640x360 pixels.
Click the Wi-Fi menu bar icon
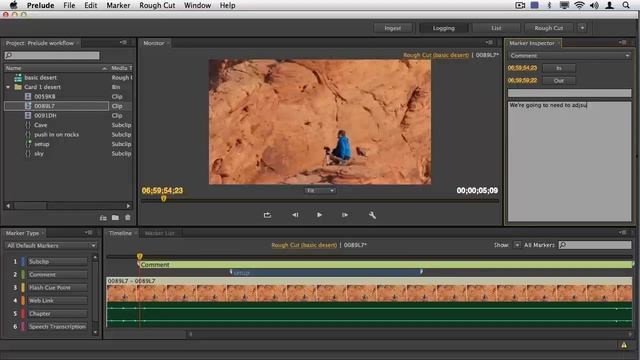[x=579, y=5]
